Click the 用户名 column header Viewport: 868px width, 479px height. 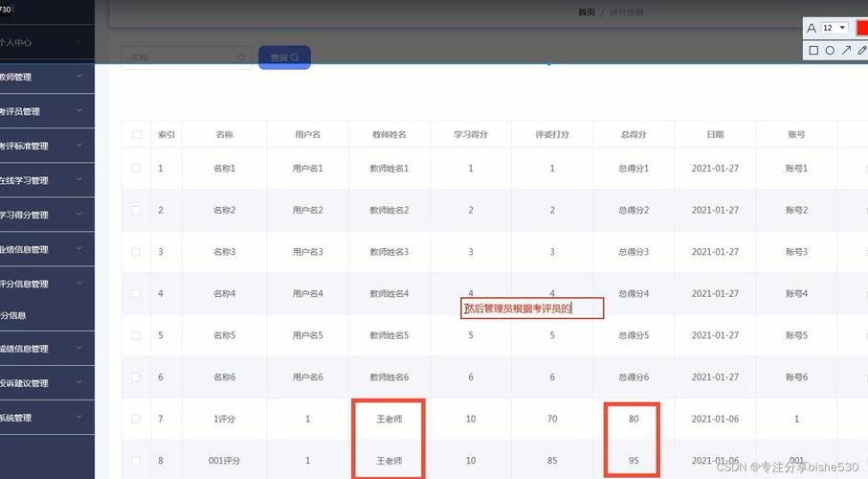tap(307, 134)
